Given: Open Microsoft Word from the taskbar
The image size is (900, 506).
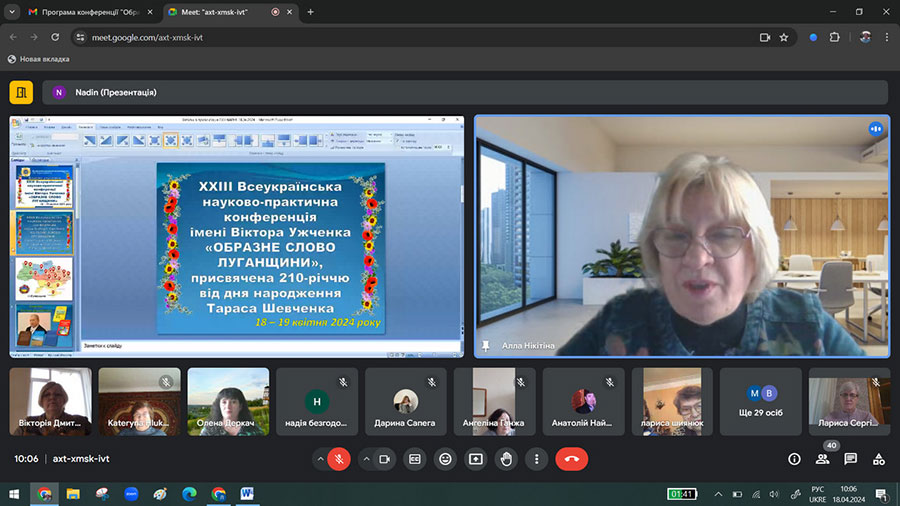Looking at the screenshot, I should [x=247, y=494].
